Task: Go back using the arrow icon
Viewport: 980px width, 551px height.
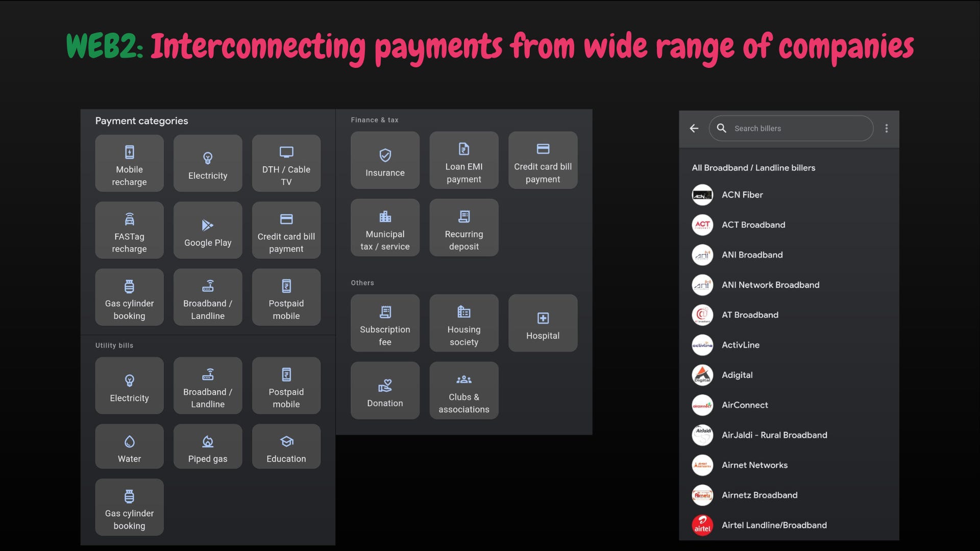Action: (694, 129)
